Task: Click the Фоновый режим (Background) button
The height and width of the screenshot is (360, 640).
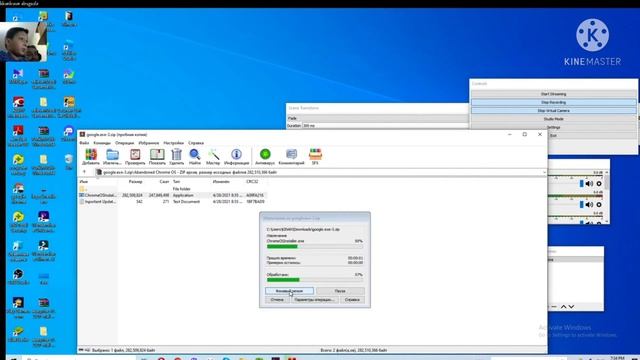Action: pyautogui.click(x=289, y=291)
